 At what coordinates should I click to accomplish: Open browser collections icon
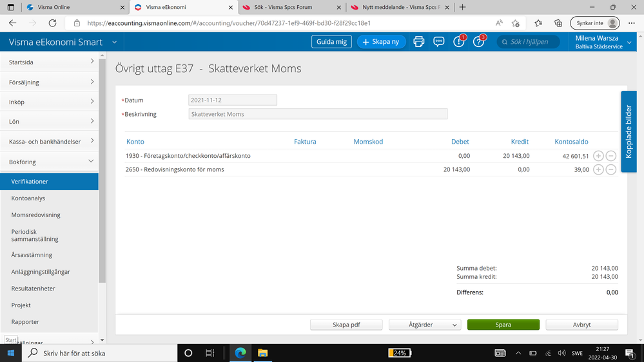click(x=558, y=23)
